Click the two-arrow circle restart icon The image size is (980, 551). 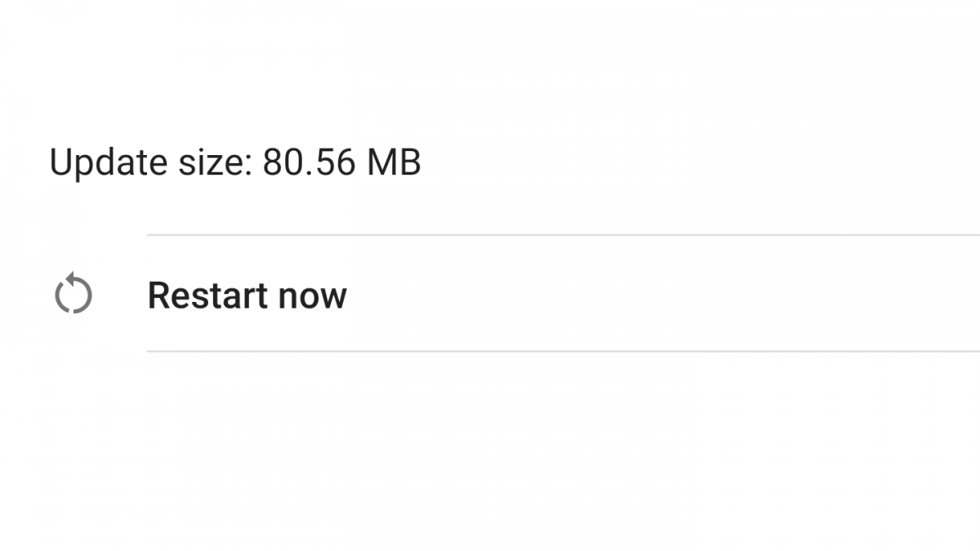click(73, 295)
